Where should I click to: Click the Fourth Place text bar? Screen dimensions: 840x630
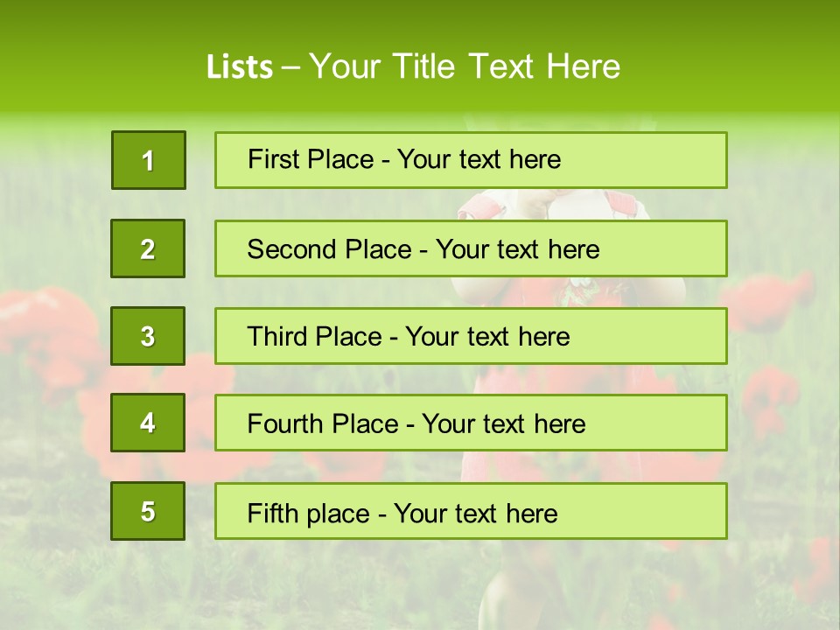(x=471, y=423)
